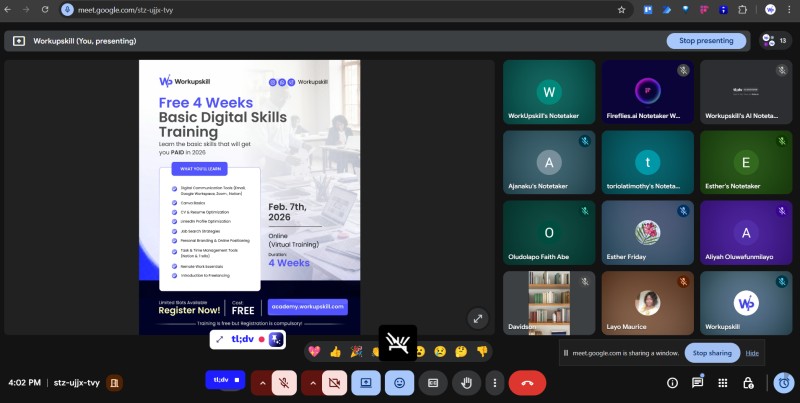Select the Workupskill logo tile

click(x=746, y=303)
